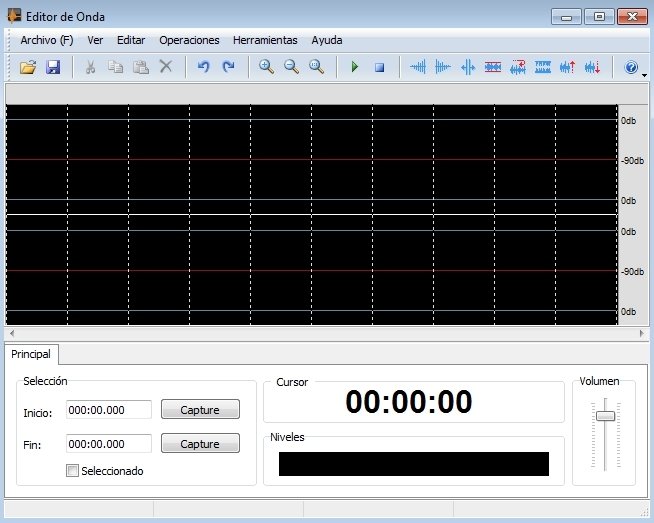Image resolution: width=654 pixels, height=523 pixels.
Task: Click the upper -90db channel label
Action: 632,161
